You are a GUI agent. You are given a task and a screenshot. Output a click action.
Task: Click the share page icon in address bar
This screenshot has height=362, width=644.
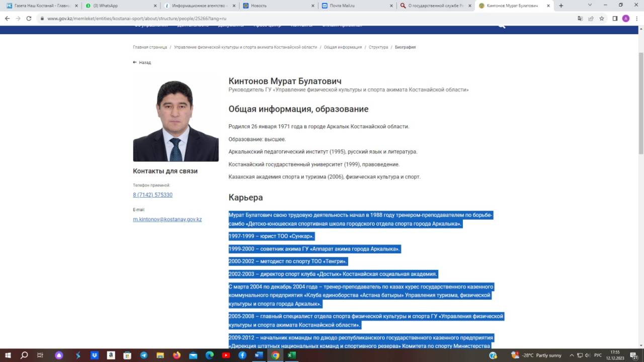591,19
